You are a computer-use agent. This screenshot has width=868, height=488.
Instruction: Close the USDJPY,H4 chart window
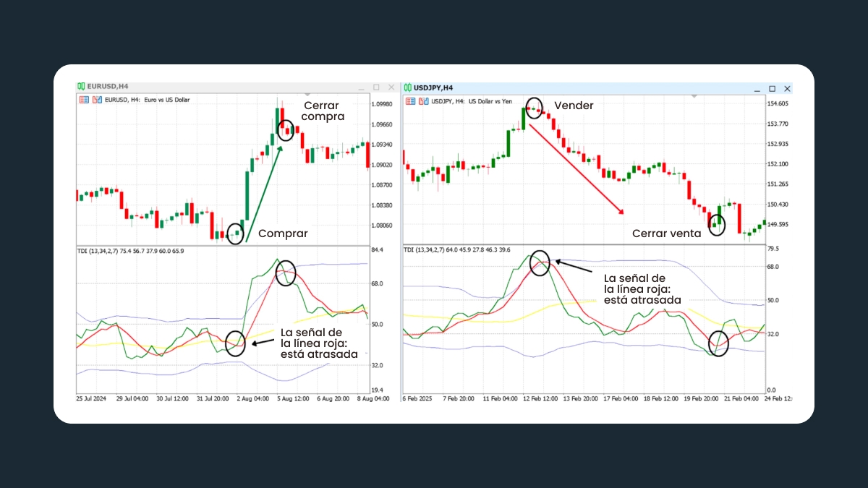pyautogui.click(x=787, y=88)
